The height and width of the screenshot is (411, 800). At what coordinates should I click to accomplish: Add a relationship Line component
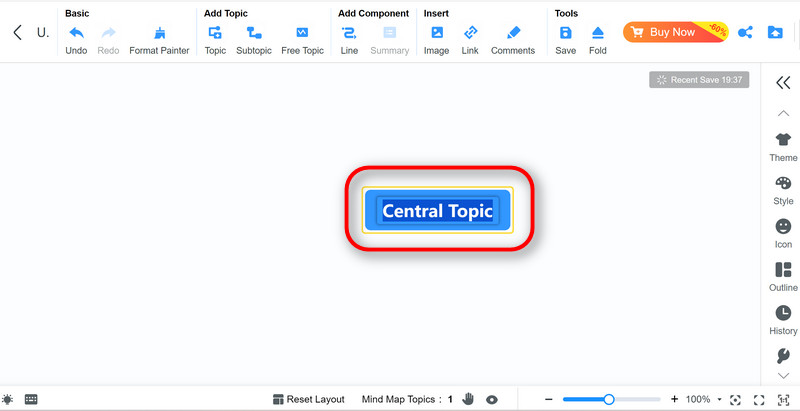click(349, 33)
